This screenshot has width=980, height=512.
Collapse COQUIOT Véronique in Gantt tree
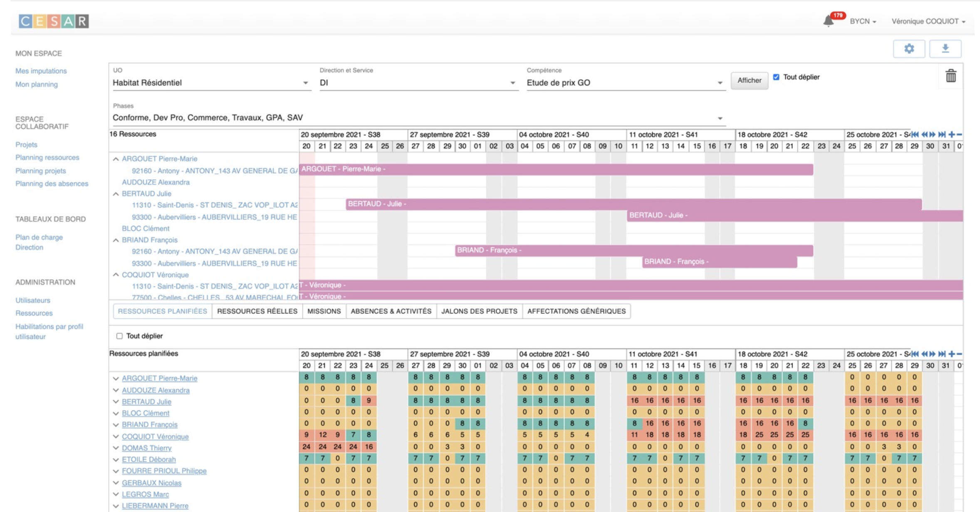(116, 275)
